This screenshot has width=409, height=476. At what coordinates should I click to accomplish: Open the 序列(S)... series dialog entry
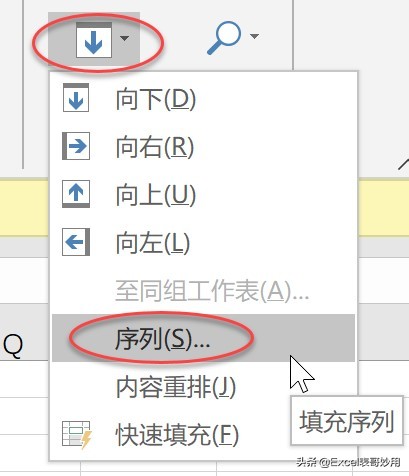pos(203,338)
